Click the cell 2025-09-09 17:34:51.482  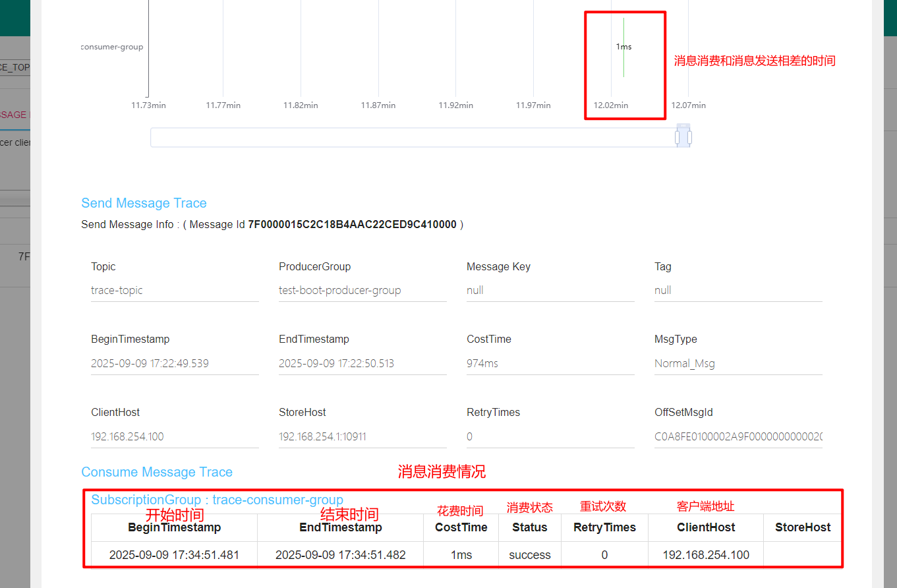[x=340, y=555]
